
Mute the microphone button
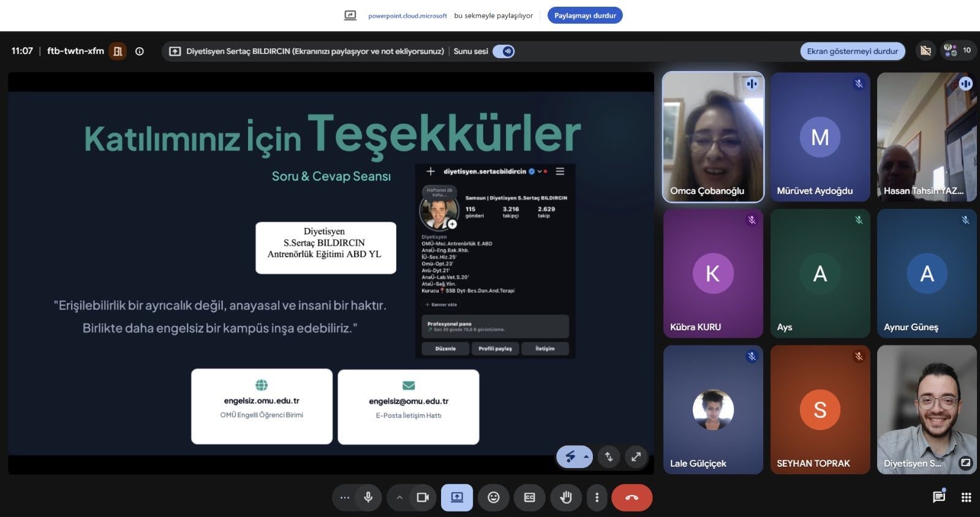(368, 497)
